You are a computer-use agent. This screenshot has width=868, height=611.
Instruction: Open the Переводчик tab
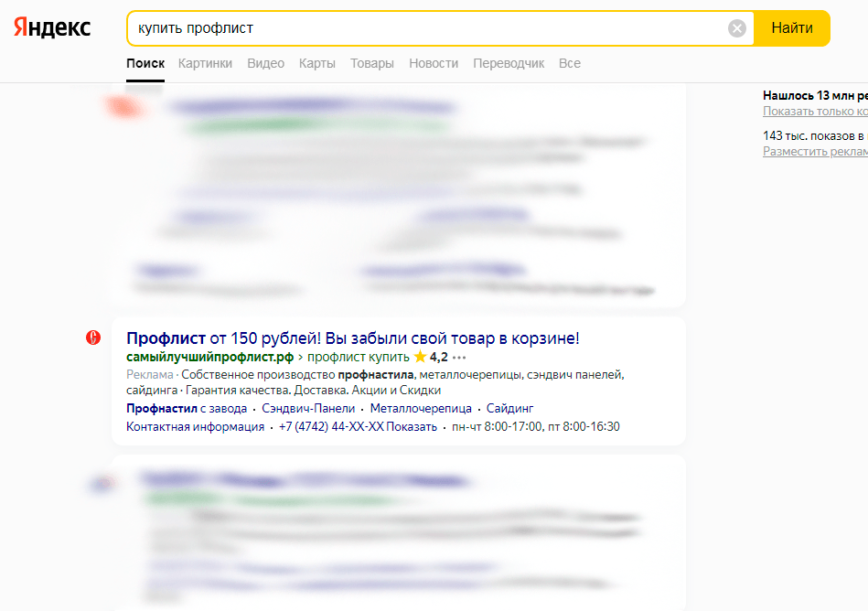509,64
